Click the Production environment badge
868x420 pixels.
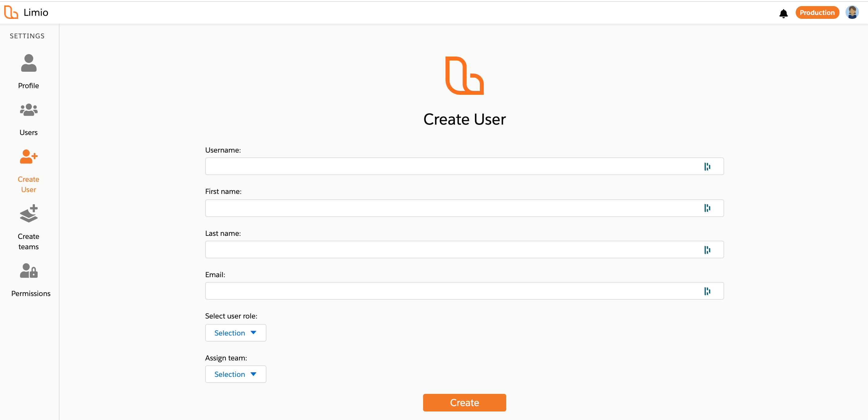[x=817, y=12]
